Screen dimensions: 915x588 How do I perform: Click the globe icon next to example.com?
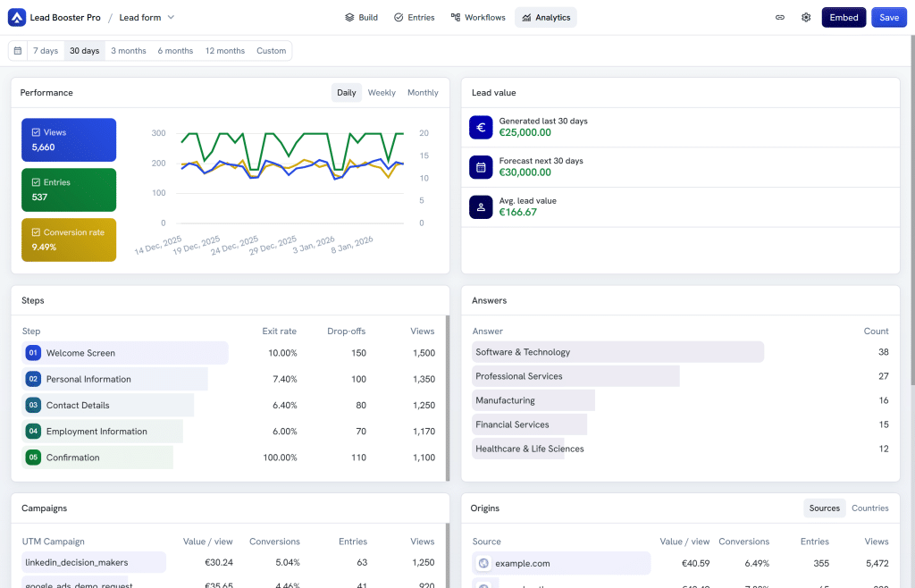(x=483, y=564)
